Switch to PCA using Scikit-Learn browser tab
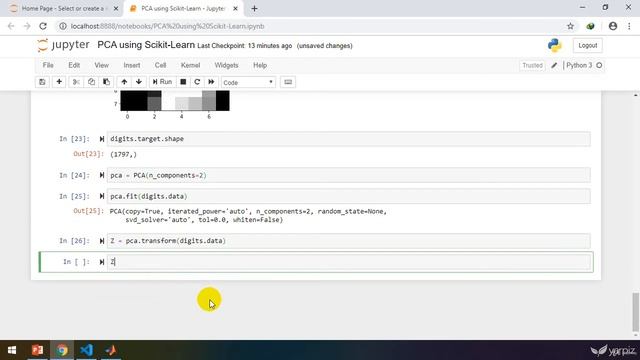 [183, 8]
